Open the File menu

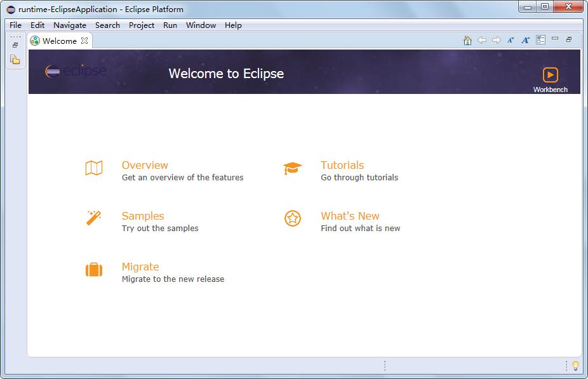15,25
